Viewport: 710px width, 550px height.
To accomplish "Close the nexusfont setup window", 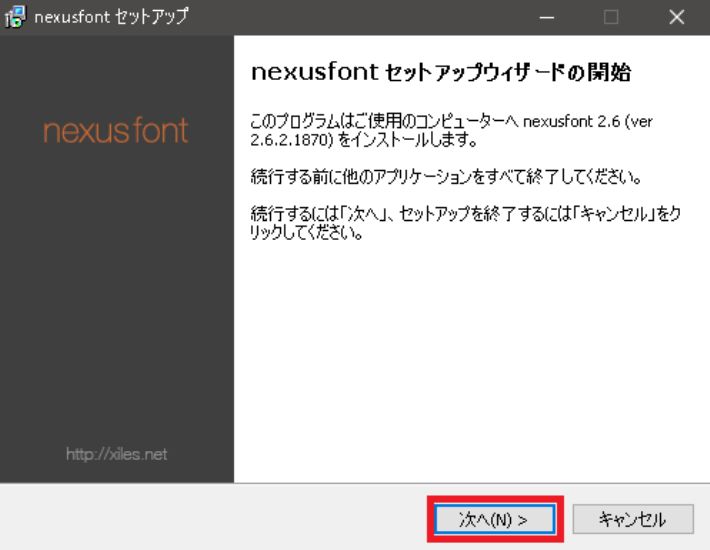I will 676,17.
